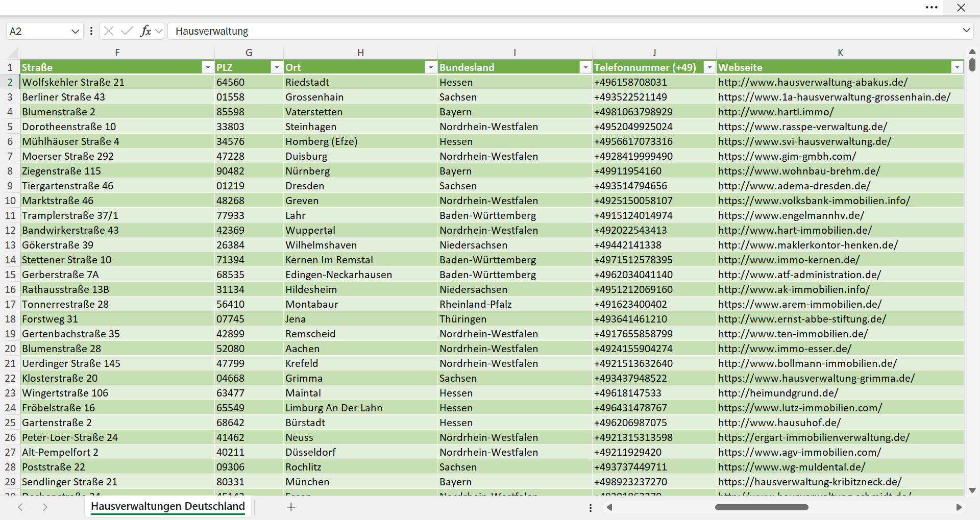The width and height of the screenshot is (980, 520).
Task: Open the more options ellipsis menu
Action: point(932,8)
